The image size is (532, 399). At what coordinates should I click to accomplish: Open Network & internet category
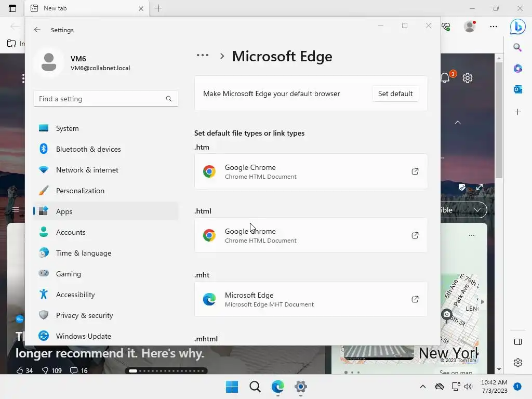(x=106, y=170)
